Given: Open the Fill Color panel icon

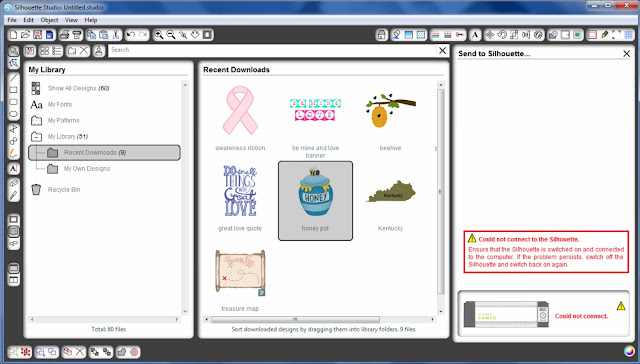Looking at the screenshot, I should [x=396, y=35].
